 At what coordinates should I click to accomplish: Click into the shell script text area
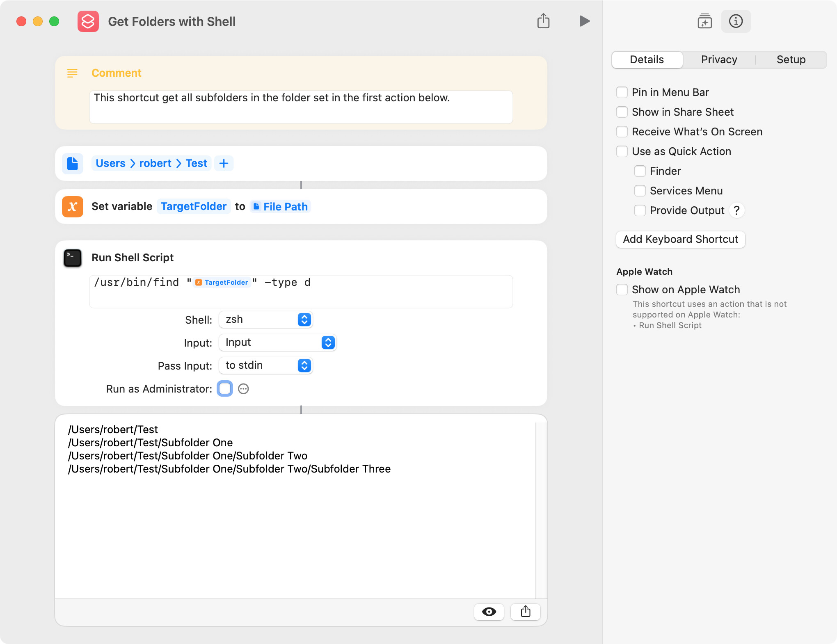pyautogui.click(x=301, y=291)
